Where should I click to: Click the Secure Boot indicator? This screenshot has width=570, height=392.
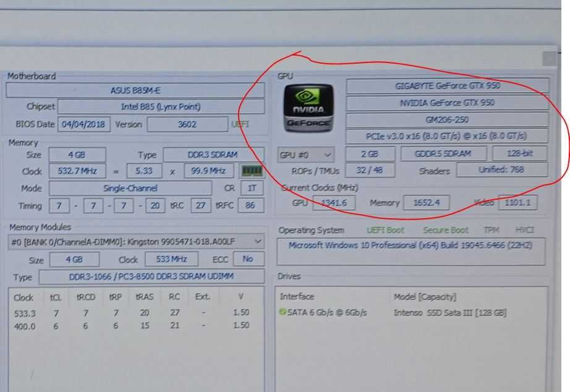point(446,230)
